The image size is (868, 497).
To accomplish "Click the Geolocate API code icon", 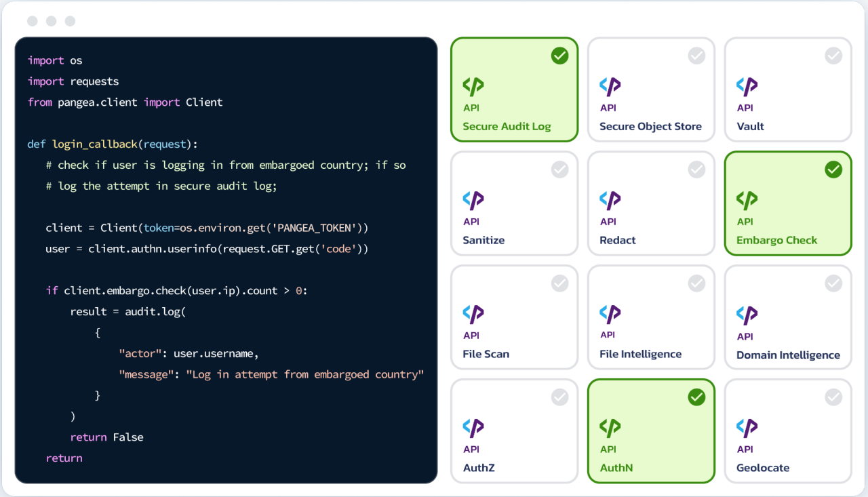I will click(747, 428).
